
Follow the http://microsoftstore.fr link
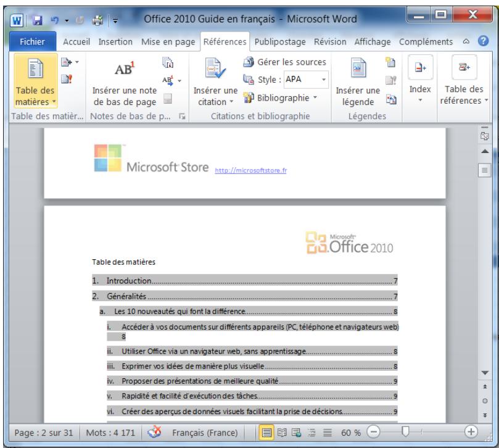pos(251,170)
